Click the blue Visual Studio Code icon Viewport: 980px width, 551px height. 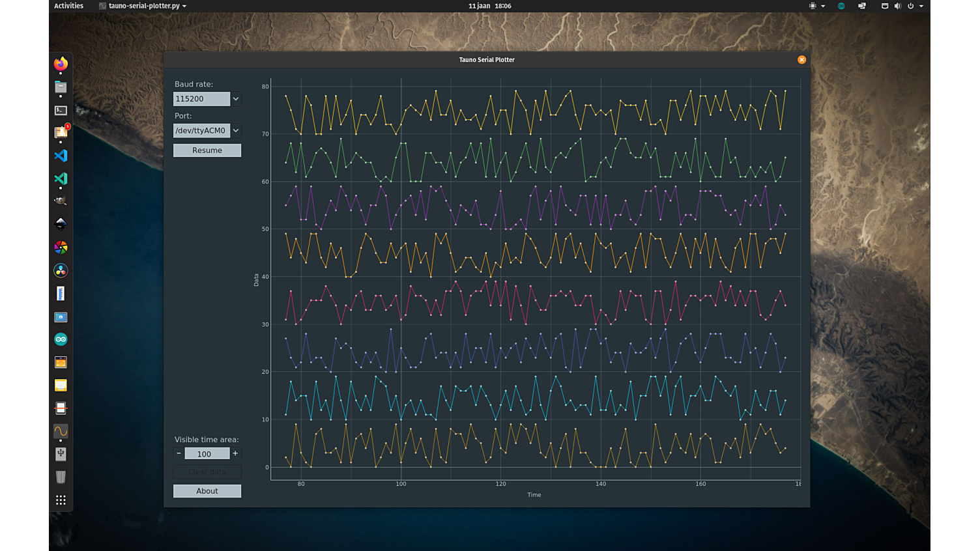click(61, 156)
